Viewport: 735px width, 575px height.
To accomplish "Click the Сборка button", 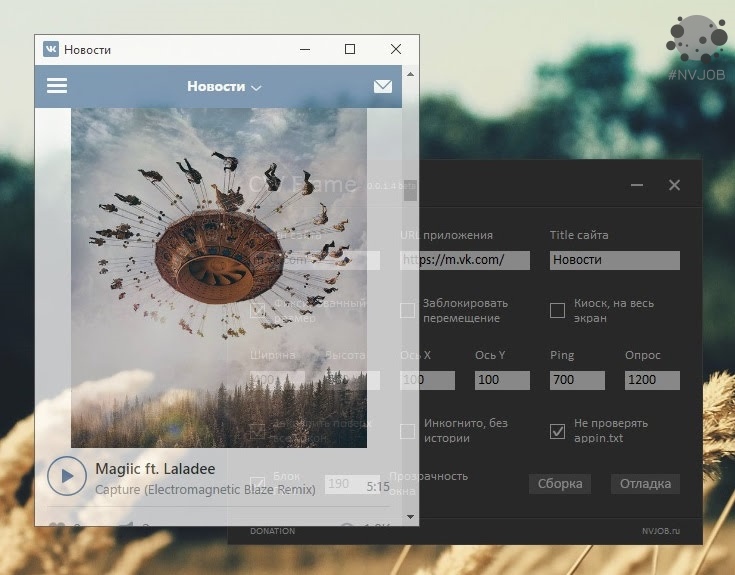I will (560, 484).
